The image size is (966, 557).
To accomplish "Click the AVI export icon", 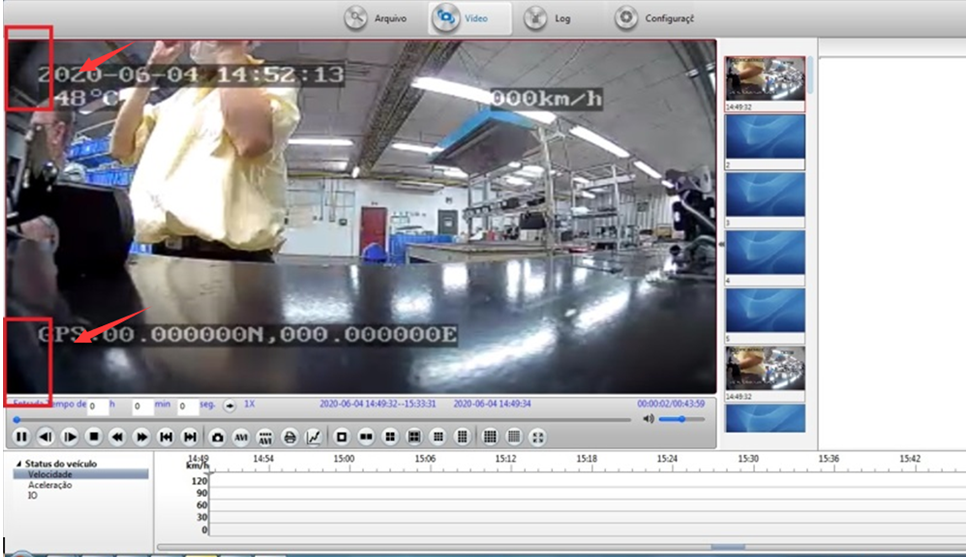I will tap(241, 437).
